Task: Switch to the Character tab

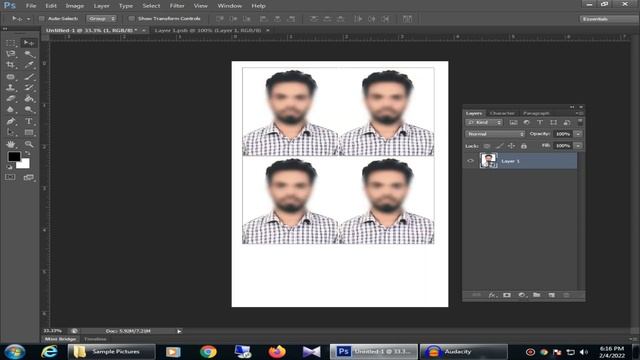Action: (502, 113)
